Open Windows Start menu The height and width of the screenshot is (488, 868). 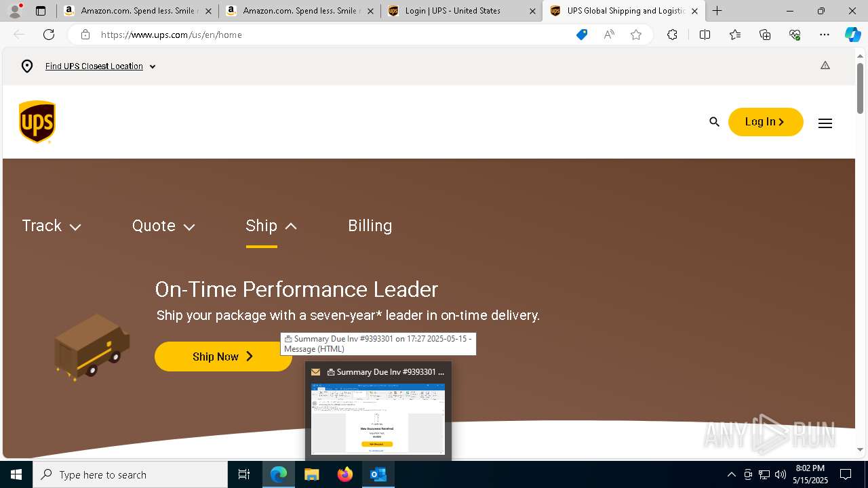16,474
